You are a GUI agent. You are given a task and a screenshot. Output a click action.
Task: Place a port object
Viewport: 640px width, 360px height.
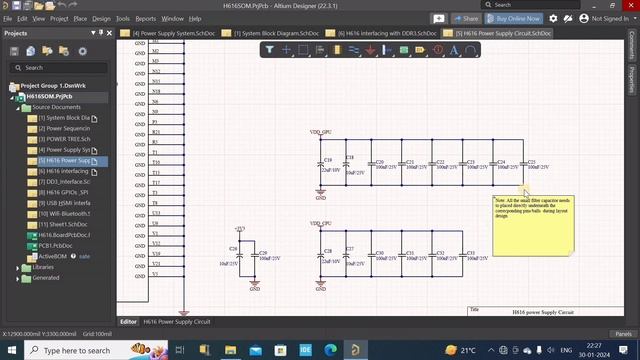pyautogui.click(x=420, y=50)
